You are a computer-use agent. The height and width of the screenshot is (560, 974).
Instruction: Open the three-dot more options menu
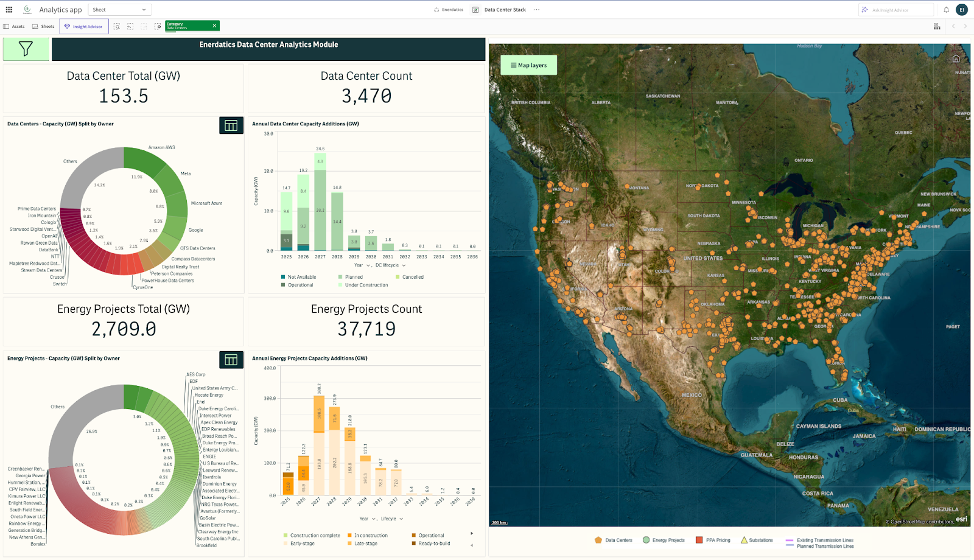coord(536,10)
